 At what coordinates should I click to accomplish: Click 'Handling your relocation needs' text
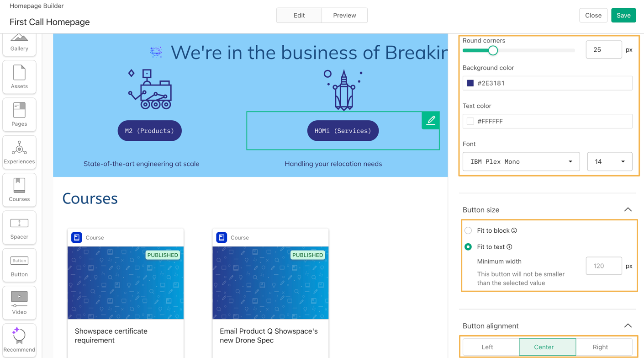coord(333,164)
